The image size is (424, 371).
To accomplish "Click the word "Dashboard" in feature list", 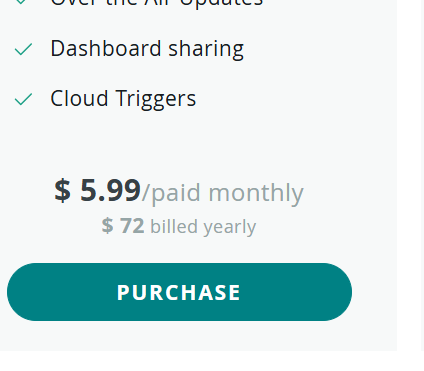I will click(x=106, y=49).
